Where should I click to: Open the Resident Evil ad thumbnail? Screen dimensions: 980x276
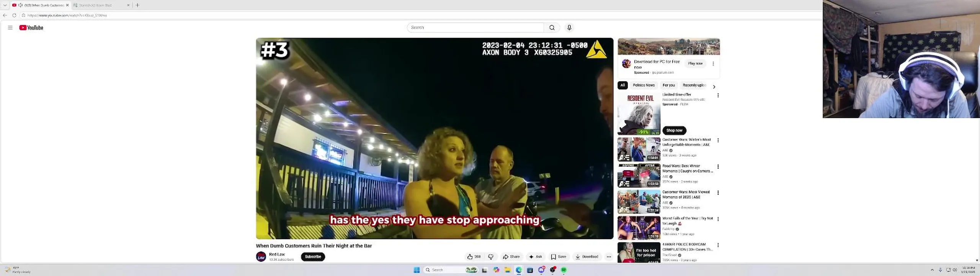pos(639,113)
